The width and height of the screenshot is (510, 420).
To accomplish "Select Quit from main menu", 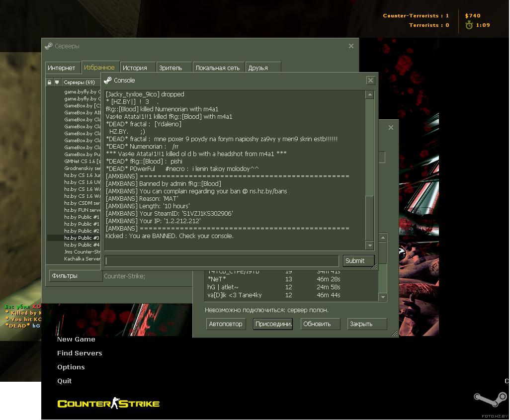I will pyautogui.click(x=65, y=381).
